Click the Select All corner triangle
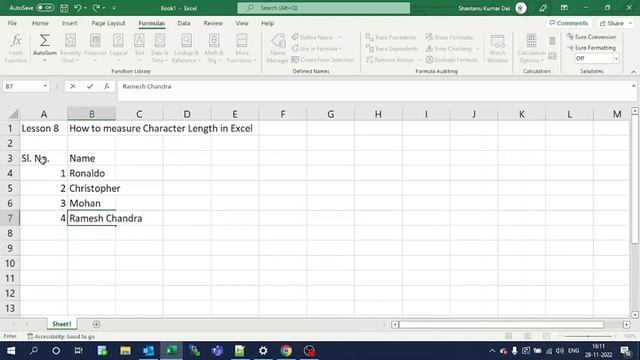This screenshot has height=360, width=640. coord(13,114)
